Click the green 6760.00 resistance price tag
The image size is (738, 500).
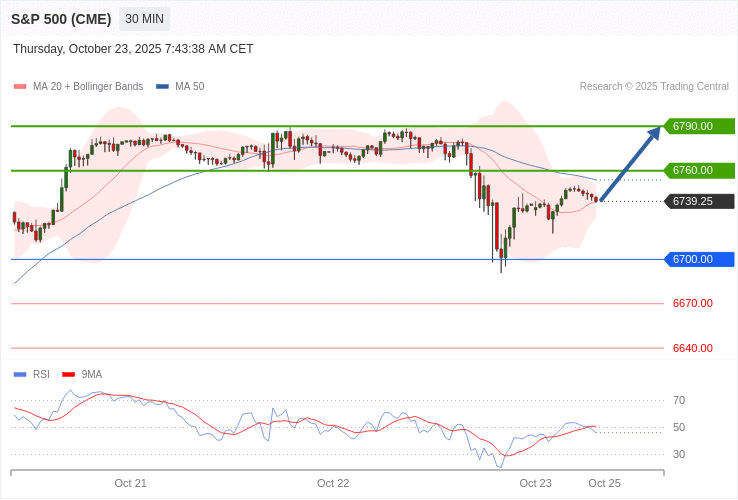pos(699,170)
